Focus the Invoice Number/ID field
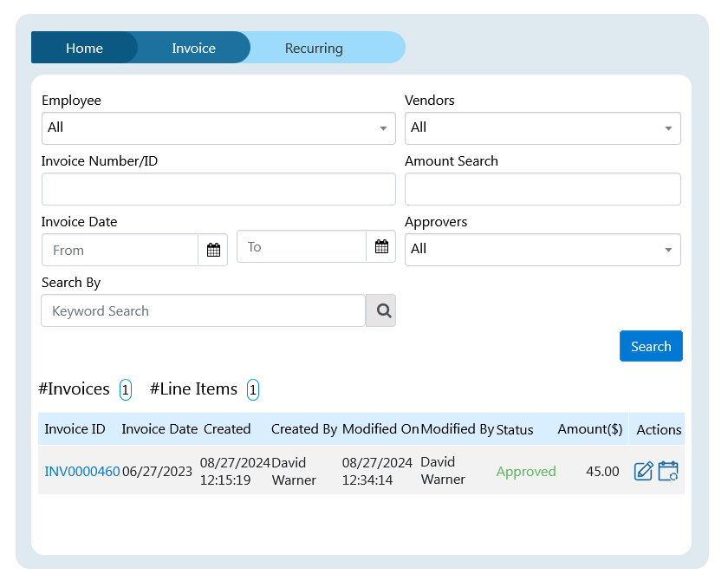The height and width of the screenshot is (581, 728). (218, 189)
